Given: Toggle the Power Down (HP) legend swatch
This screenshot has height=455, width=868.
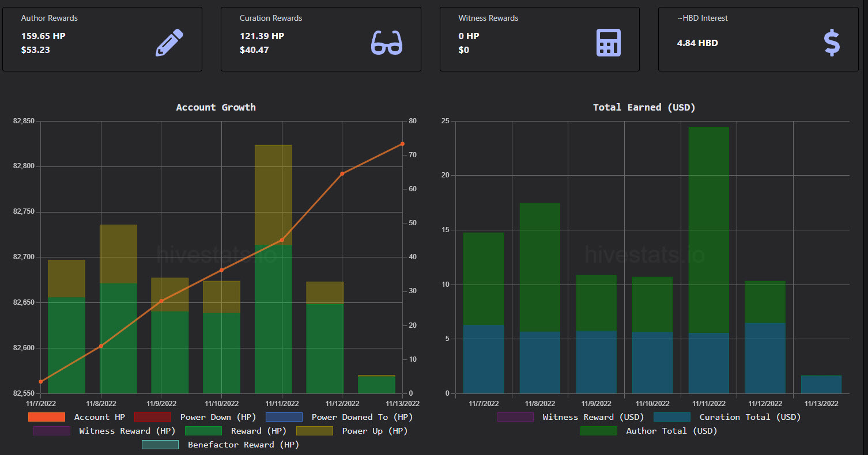Looking at the screenshot, I should [153, 417].
